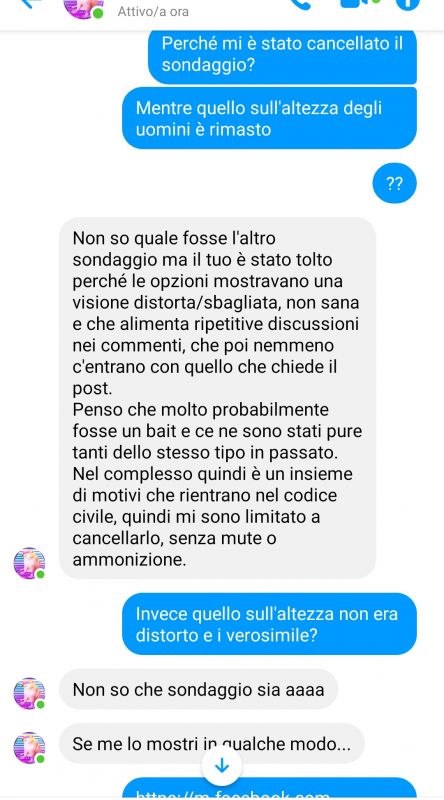The height and width of the screenshot is (800, 444).
Task: Tap avatar beside 'Se me lo mostri' message
Action: [29, 748]
